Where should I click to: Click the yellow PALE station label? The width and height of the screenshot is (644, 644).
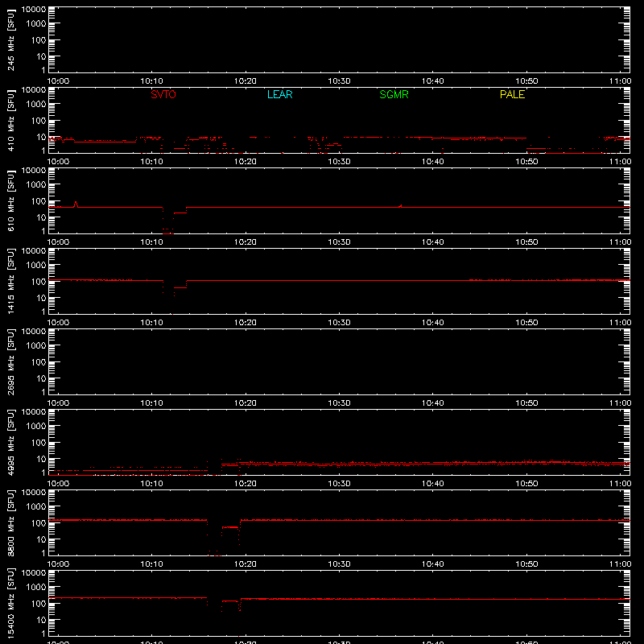(512, 94)
